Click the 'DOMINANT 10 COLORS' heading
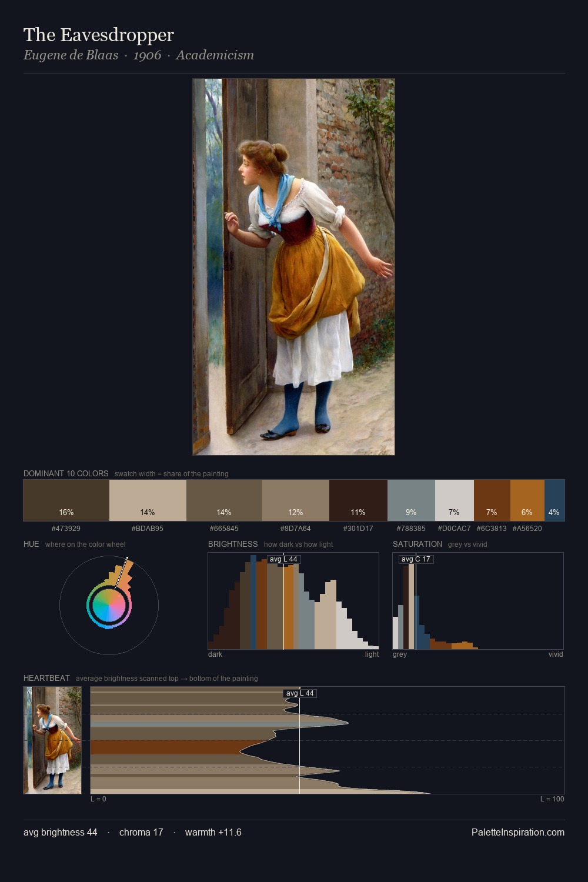 point(66,473)
